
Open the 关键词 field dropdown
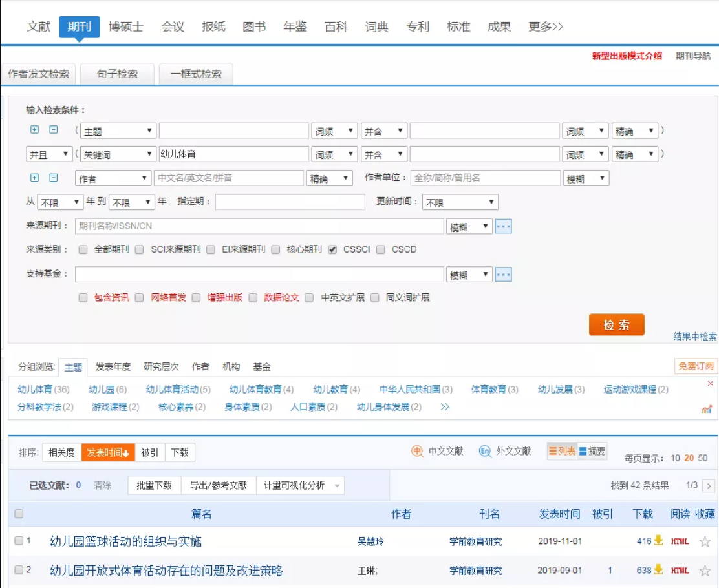(118, 154)
